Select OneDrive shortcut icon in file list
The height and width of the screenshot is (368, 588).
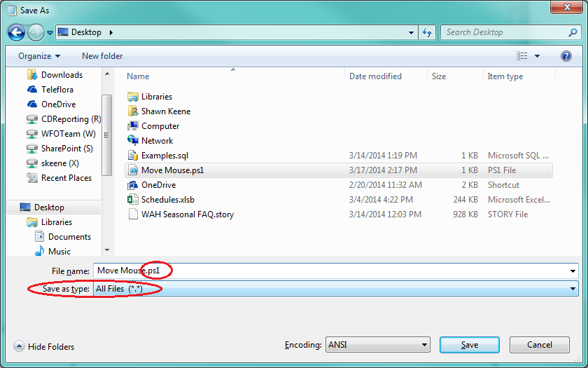click(133, 185)
